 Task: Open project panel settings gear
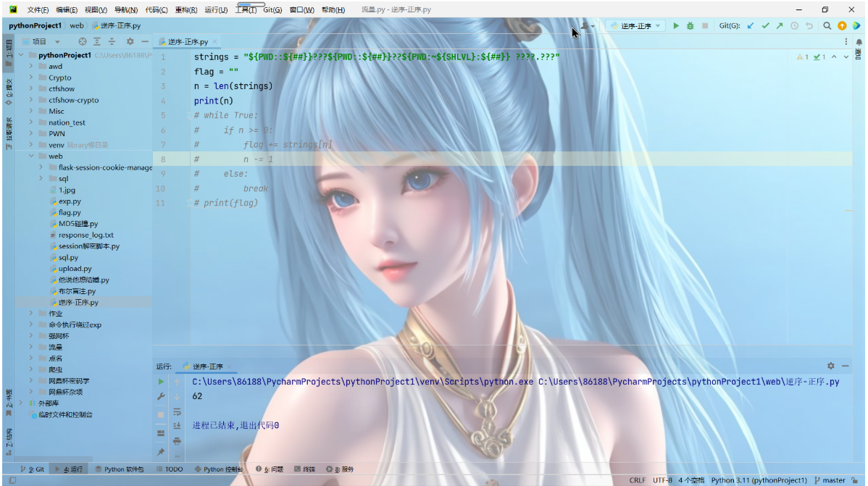(130, 41)
